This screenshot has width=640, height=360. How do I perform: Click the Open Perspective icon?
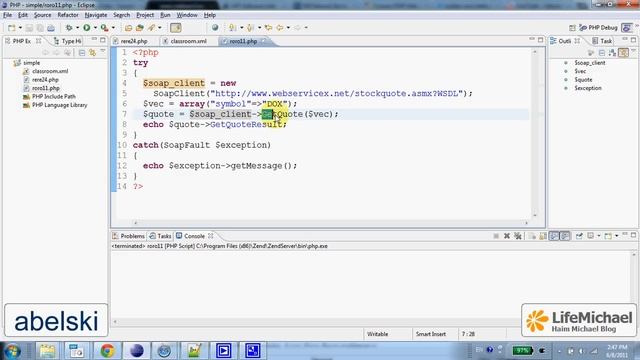[572, 28]
